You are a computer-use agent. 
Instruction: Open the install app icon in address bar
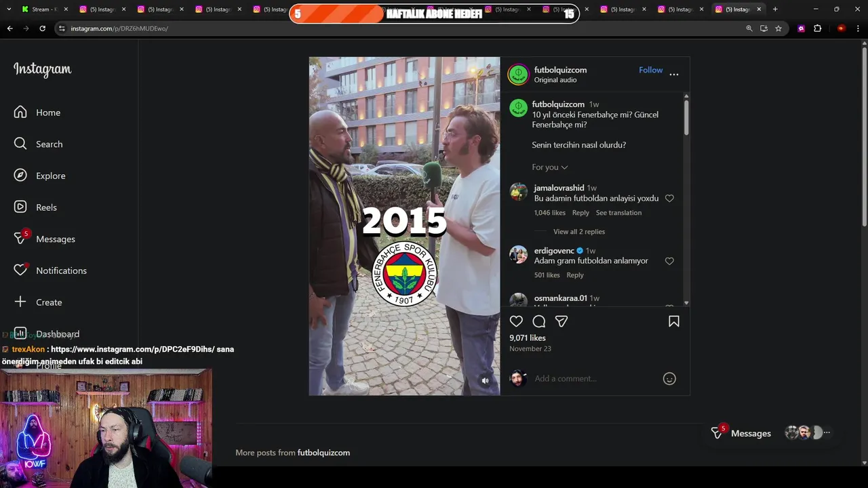(x=764, y=28)
